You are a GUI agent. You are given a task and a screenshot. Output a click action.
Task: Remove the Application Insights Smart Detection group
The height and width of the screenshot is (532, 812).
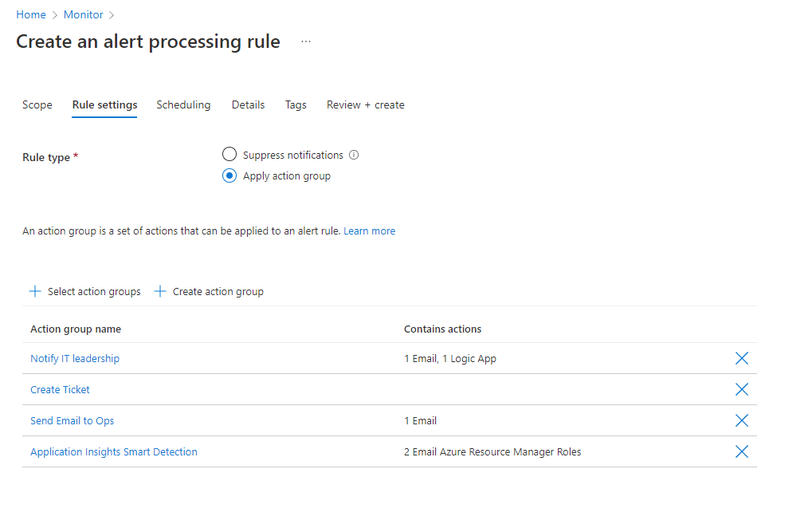pyautogui.click(x=741, y=451)
